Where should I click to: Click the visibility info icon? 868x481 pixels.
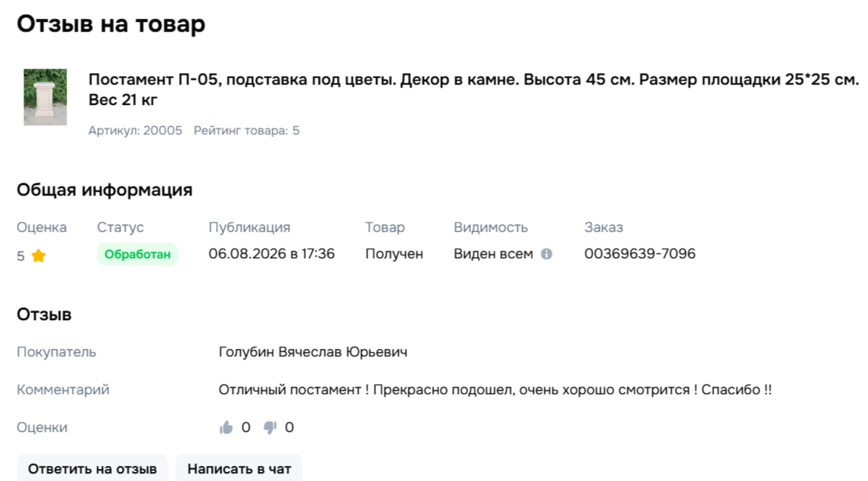[x=546, y=254]
